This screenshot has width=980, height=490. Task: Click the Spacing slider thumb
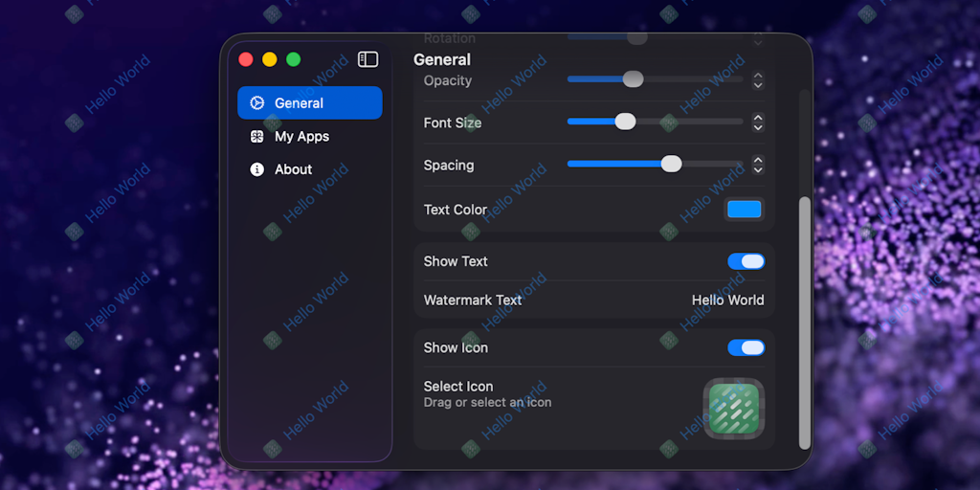pyautogui.click(x=672, y=164)
